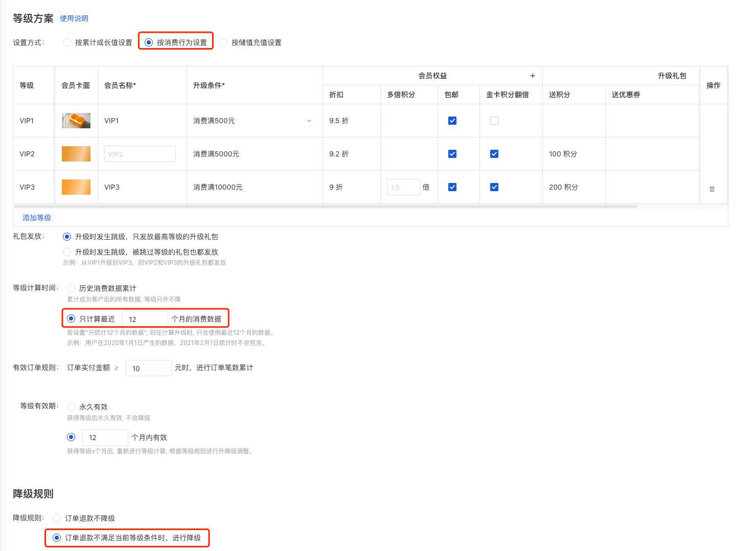Focus the VIP2 member name input
The height and width of the screenshot is (551, 756).
coord(140,154)
